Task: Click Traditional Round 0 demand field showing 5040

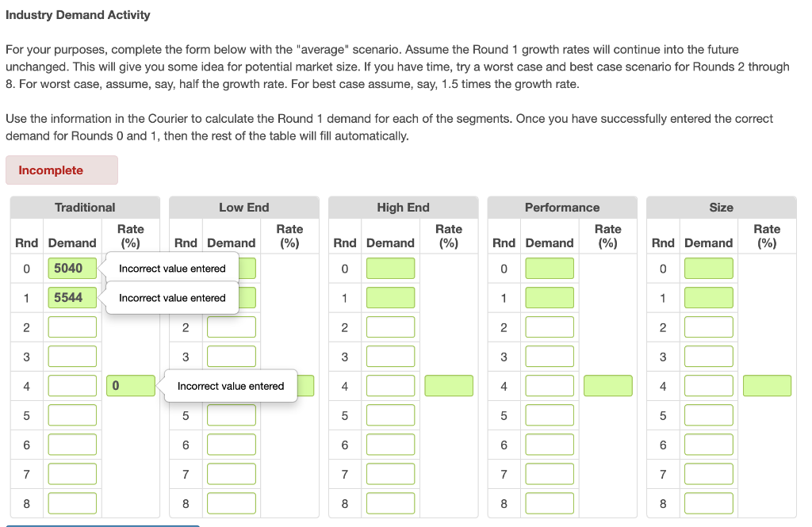Action: [72, 268]
